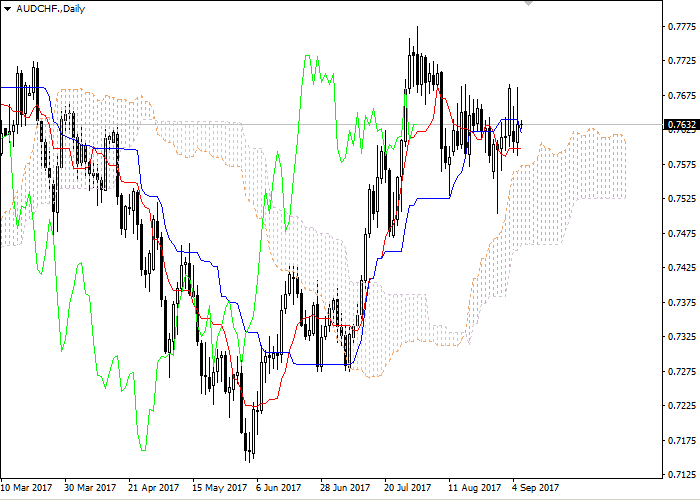The height and width of the screenshot is (500, 700).
Task: Click the 0.7425 price level label
Action: coord(682,268)
